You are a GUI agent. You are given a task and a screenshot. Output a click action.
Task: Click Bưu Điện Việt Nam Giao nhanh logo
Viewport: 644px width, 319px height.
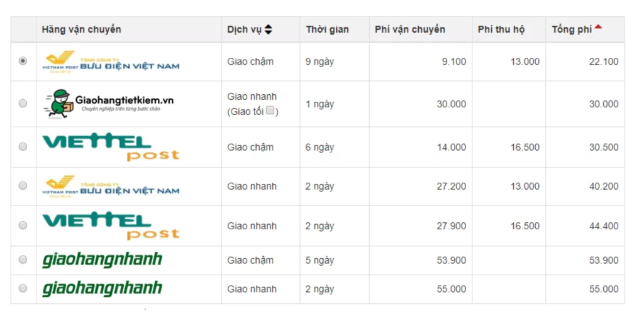point(111,187)
